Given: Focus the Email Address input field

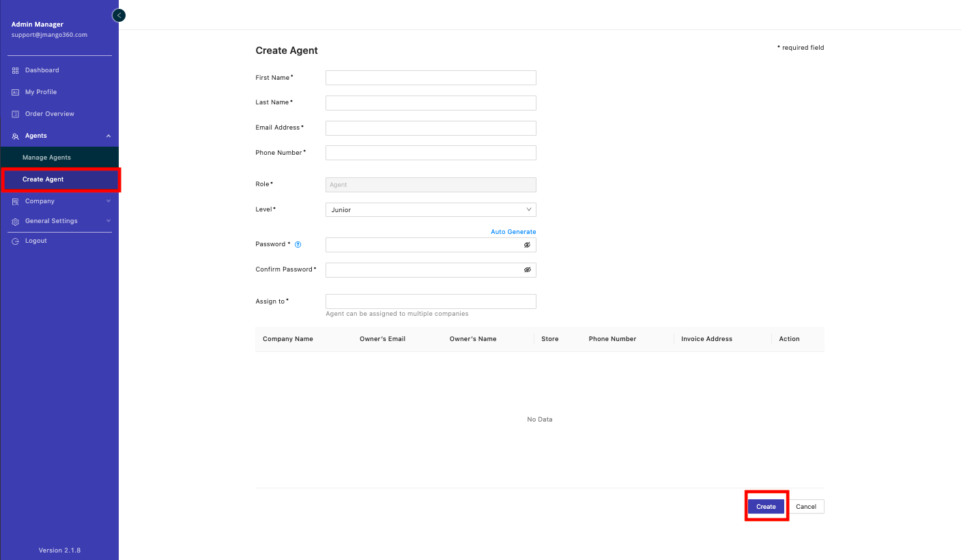Looking at the screenshot, I should 431,128.
